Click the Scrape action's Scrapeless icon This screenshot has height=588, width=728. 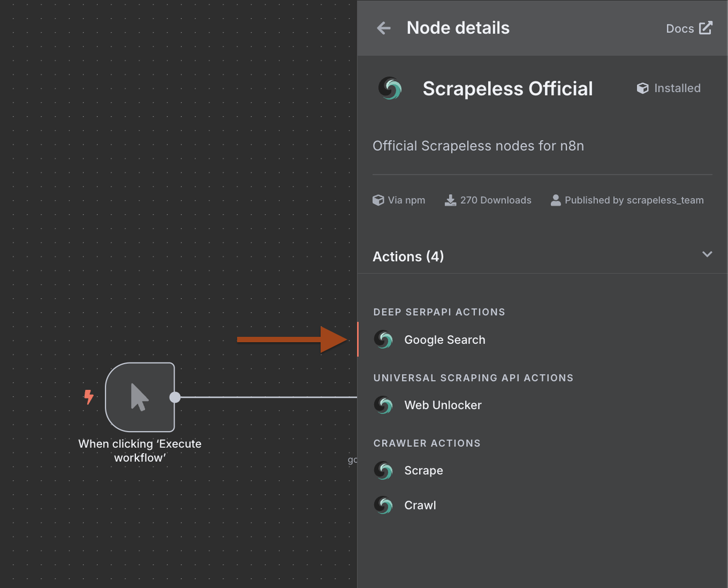click(384, 471)
